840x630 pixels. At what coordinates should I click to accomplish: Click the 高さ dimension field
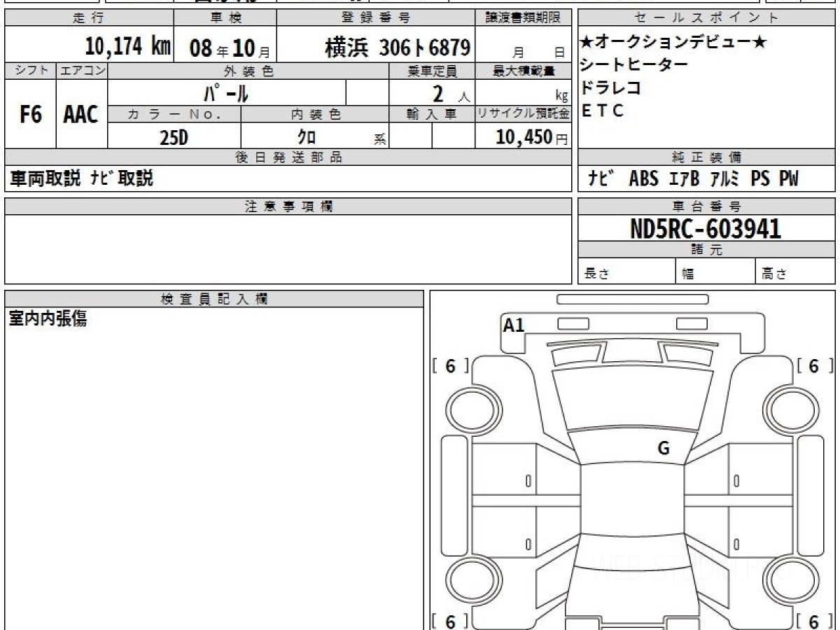[x=774, y=274]
